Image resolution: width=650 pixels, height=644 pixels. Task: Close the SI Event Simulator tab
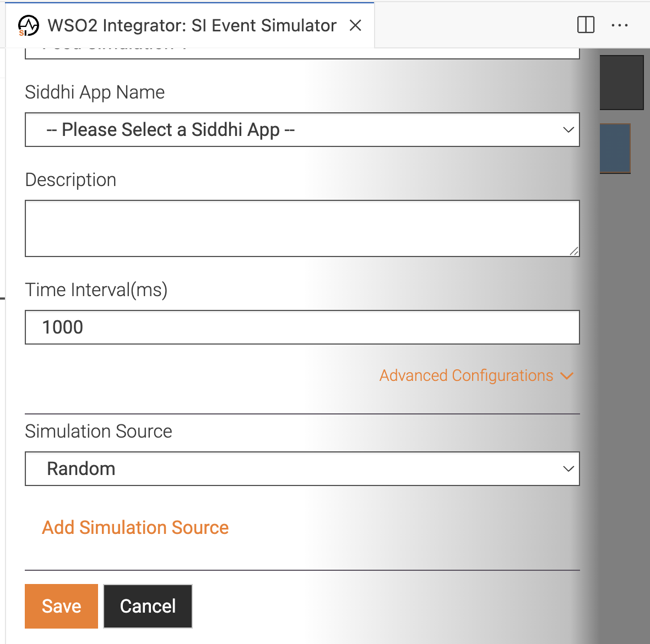tap(355, 26)
